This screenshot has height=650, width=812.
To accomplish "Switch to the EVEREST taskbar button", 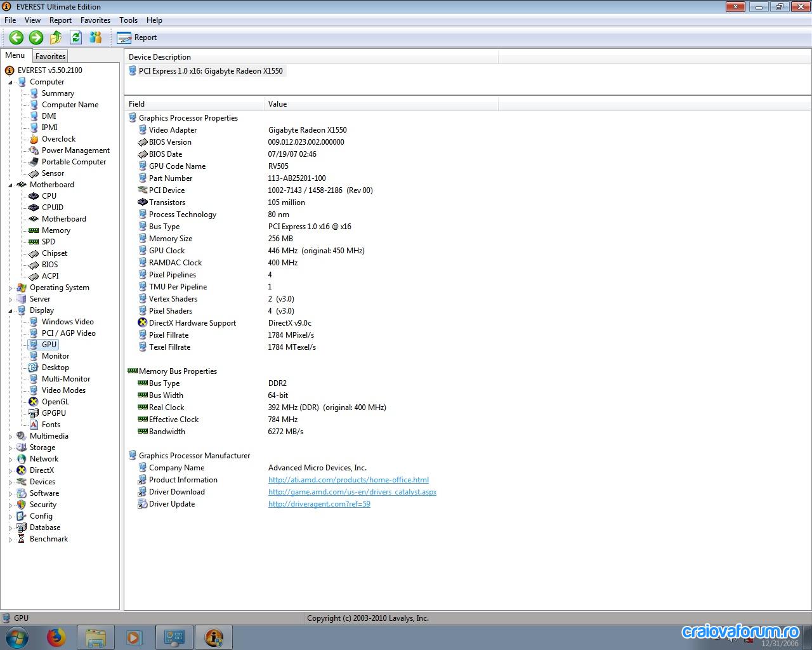I will 214,637.
